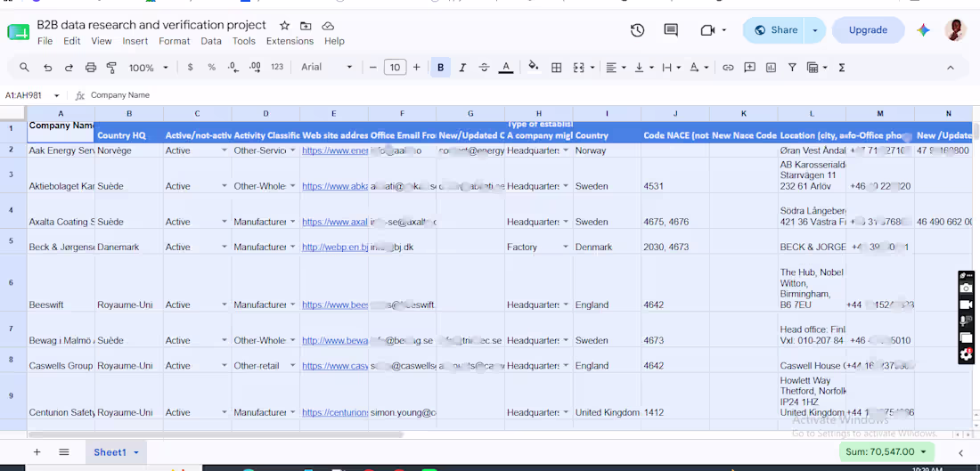Image resolution: width=980 pixels, height=471 pixels.
Task: Click the Upgrade button
Action: [868, 30]
